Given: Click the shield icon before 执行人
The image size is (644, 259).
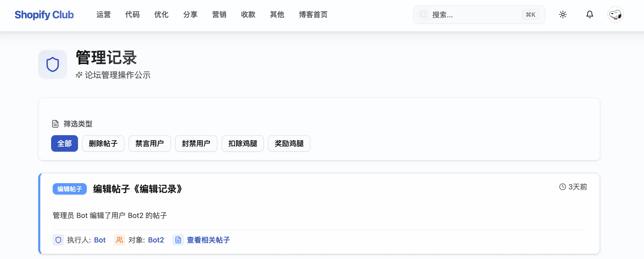Looking at the screenshot, I should [x=58, y=240].
